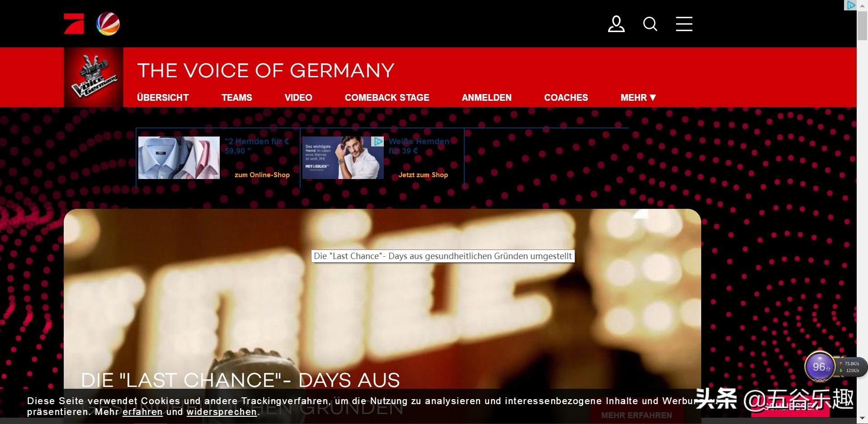Click the Sat.1 colorful ball logo
868x424 pixels.
point(108,24)
